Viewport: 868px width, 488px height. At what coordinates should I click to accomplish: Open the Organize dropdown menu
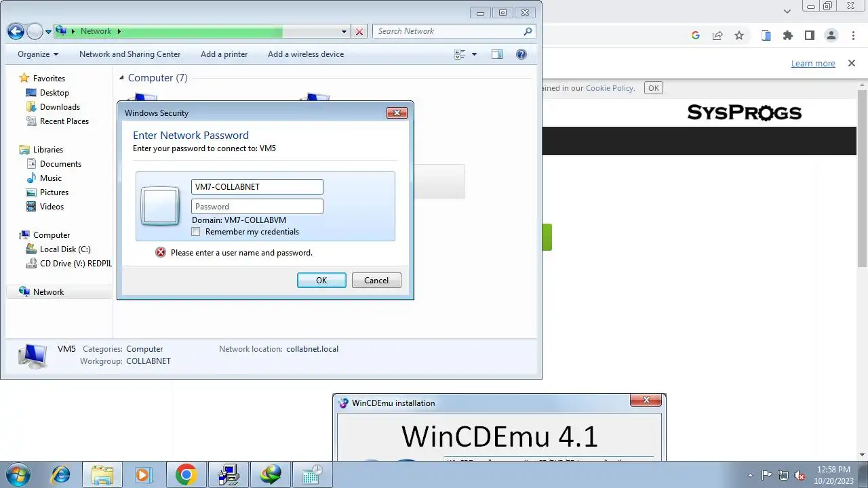click(x=38, y=54)
